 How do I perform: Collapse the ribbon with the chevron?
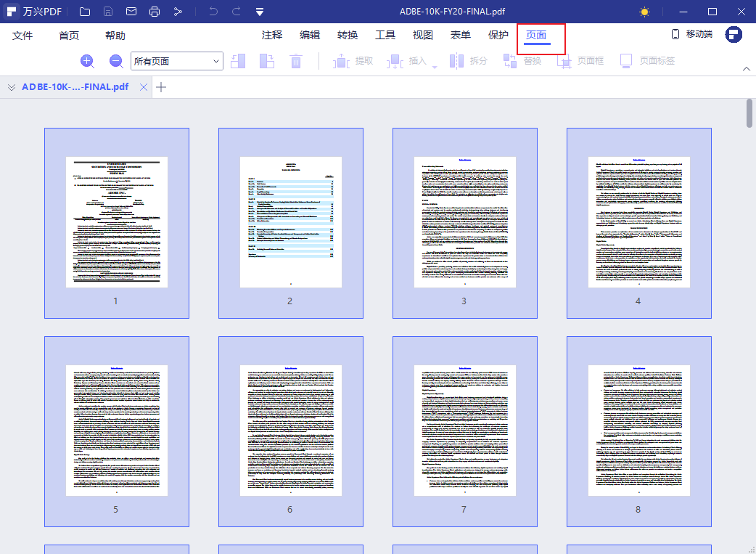(x=747, y=68)
